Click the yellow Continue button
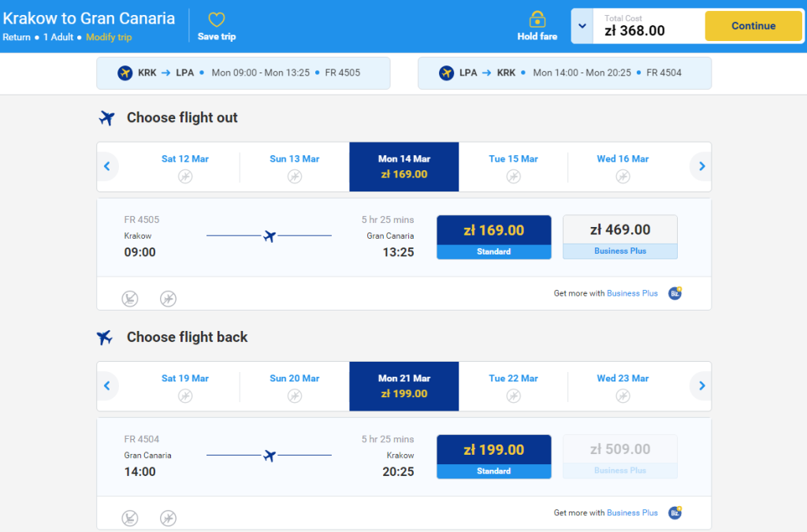 753,26
